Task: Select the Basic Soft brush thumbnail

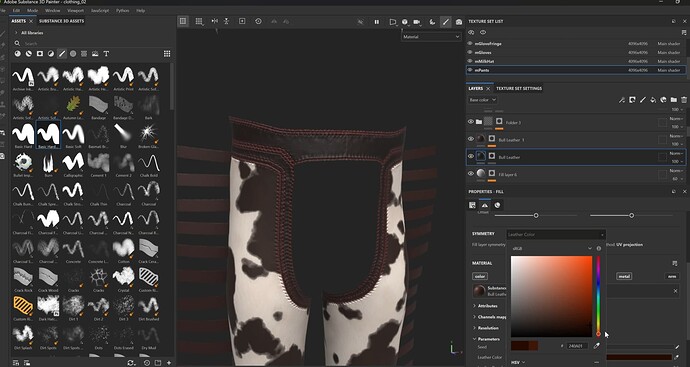Action: click(73, 133)
